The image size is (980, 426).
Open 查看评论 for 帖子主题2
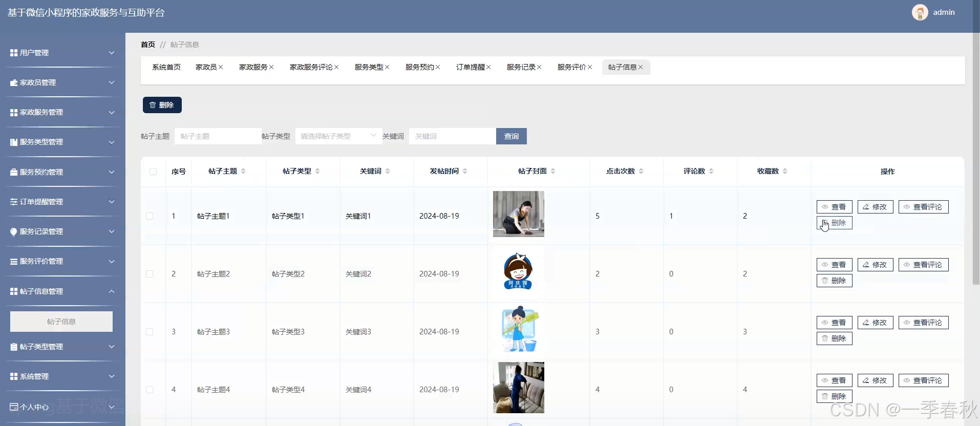[x=923, y=265]
